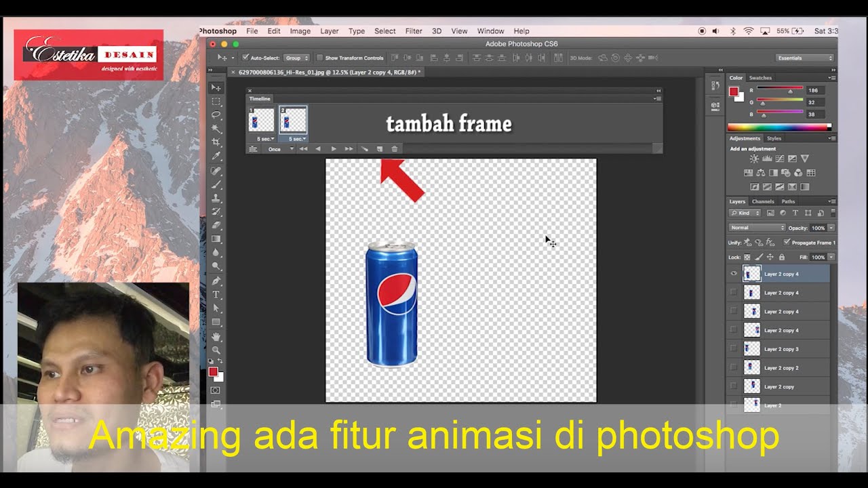Open the Filter menu

414,31
